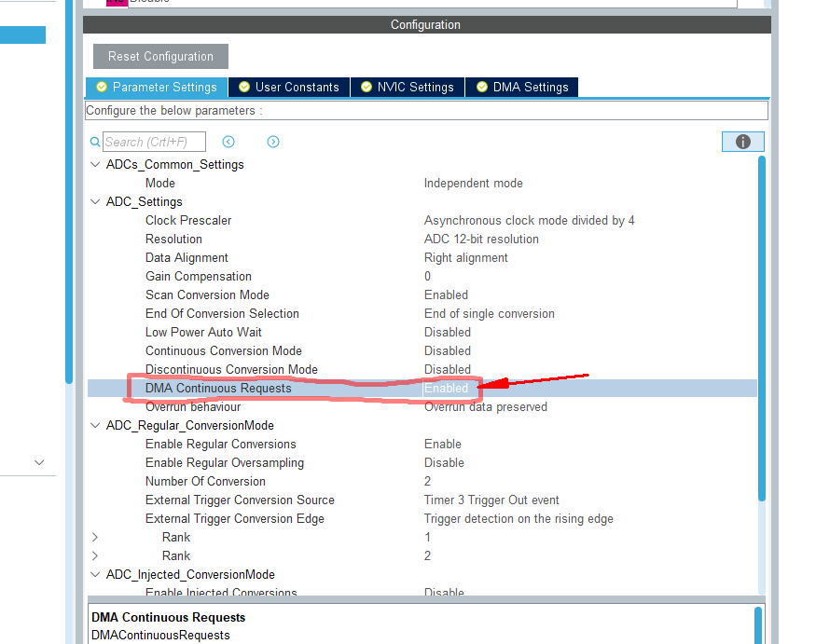Screen dimensions: 816x644
Task: Collapse the ADCs_Common_Settings group
Action: [x=94, y=164]
